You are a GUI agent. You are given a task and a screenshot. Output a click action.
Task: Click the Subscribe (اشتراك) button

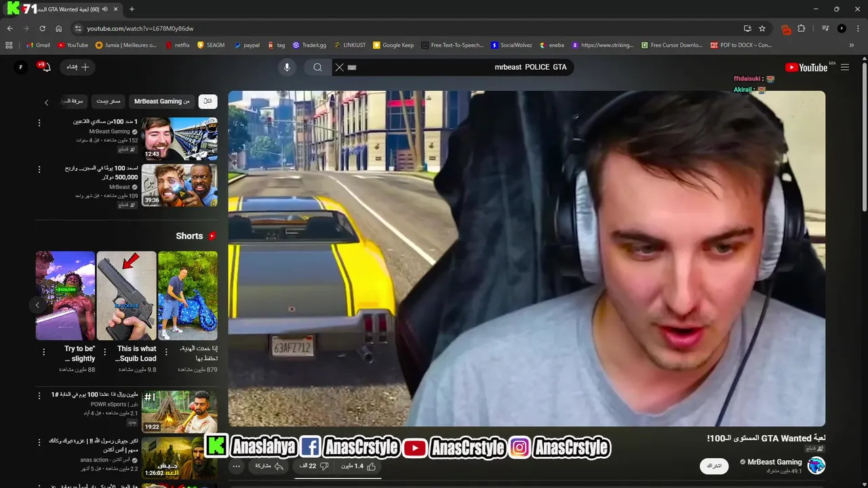(x=714, y=466)
